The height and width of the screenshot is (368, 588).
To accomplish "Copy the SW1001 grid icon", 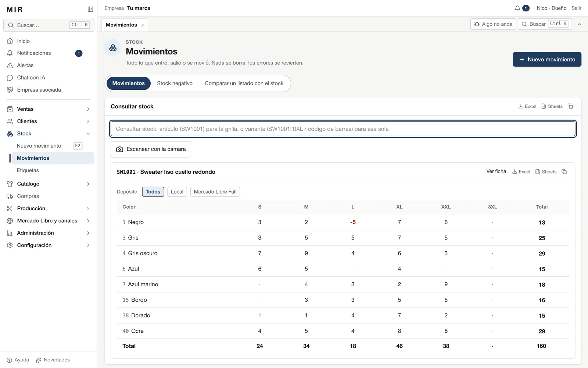I will [x=564, y=172].
